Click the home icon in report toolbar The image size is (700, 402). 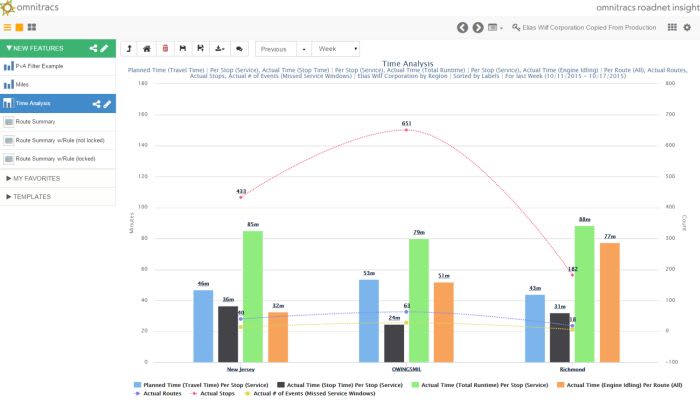coord(148,48)
